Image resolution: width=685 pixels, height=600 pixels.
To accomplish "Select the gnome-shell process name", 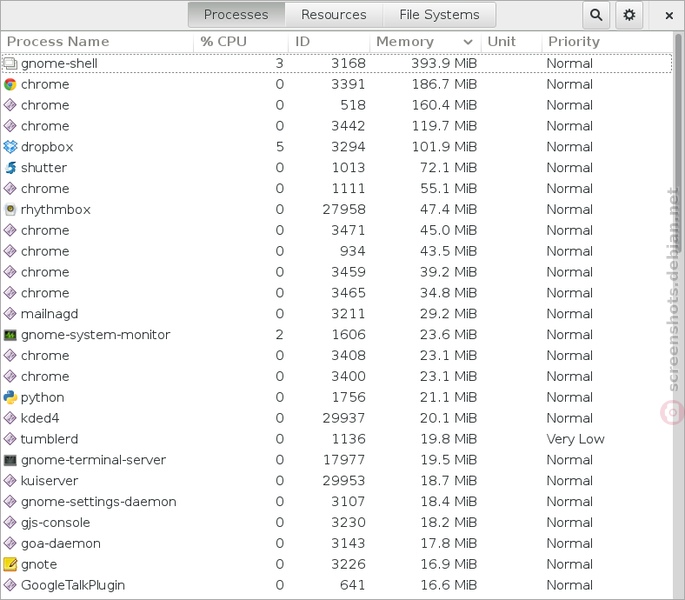I will click(x=59, y=63).
